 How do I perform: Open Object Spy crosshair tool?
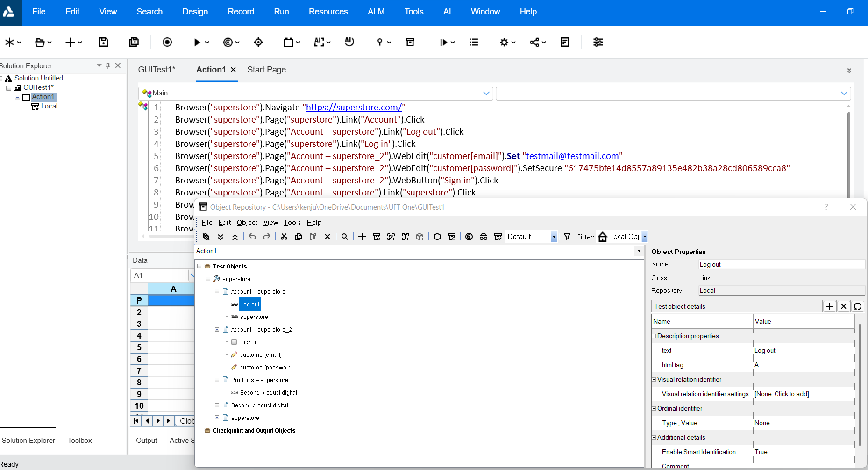tap(258, 43)
